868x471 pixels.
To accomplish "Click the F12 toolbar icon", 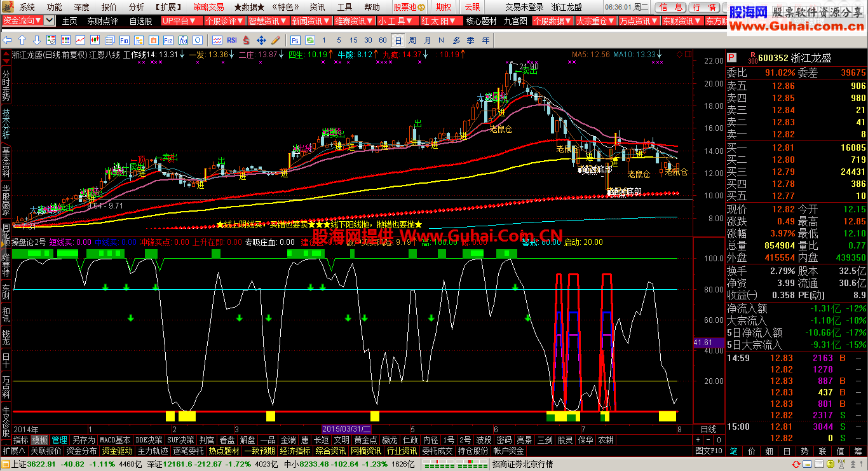I will pyautogui.click(x=168, y=40).
